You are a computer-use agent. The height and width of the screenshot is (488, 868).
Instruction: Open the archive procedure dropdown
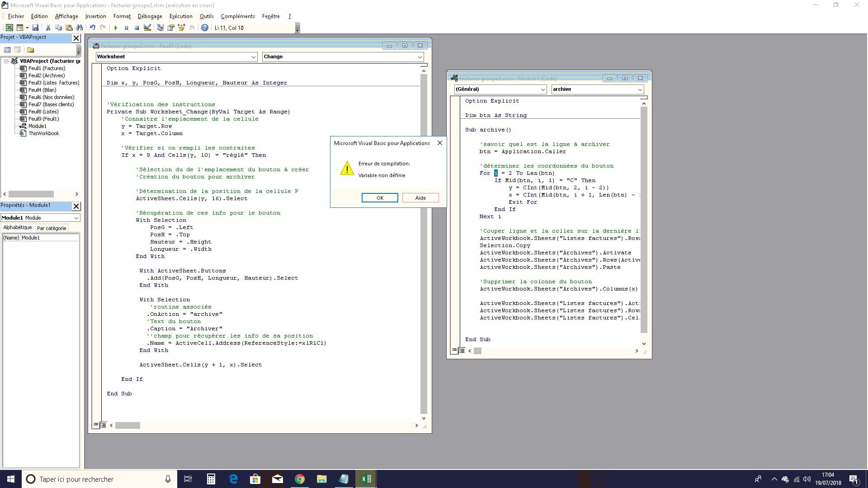pyautogui.click(x=640, y=89)
